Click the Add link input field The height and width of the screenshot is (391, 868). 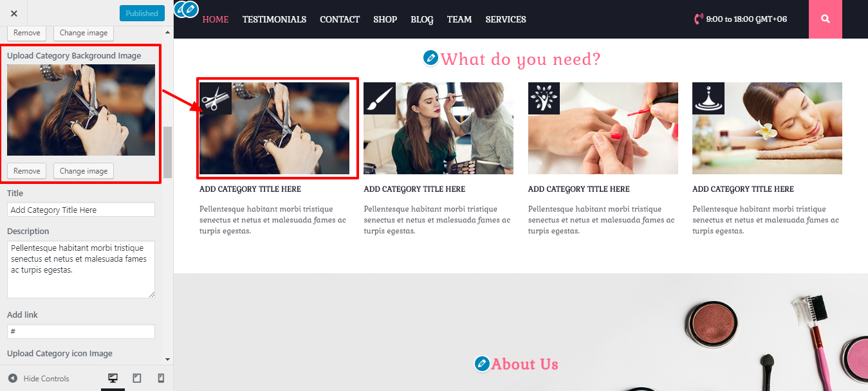point(81,331)
